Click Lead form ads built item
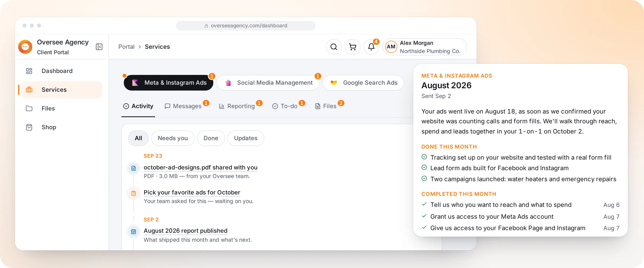The image size is (644, 268). coord(495,168)
